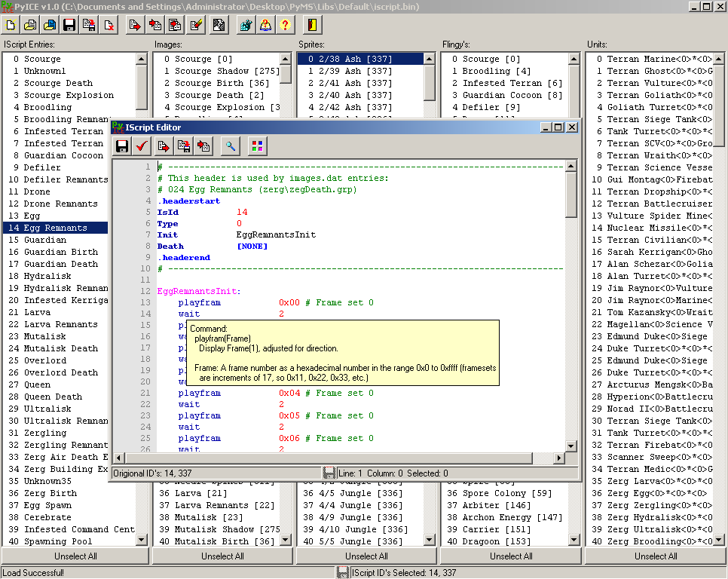
Task: Select '40 Dragoon [153]' in Flingy's
Action: (x=505, y=542)
